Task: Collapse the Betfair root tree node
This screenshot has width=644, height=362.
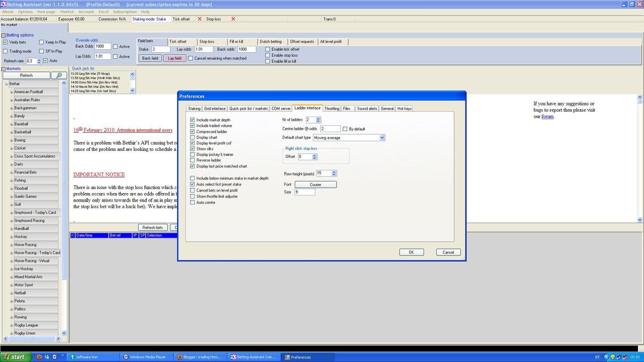Action: pos(7,84)
